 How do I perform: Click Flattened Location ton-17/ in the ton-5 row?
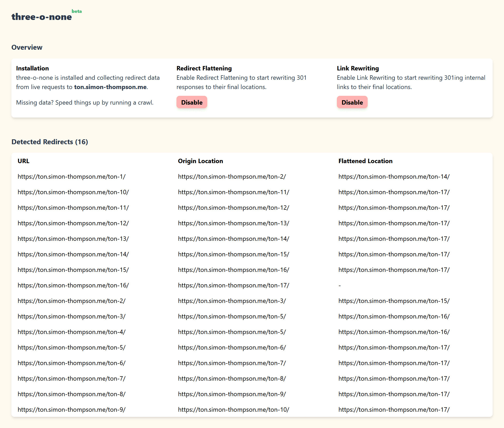(x=394, y=347)
